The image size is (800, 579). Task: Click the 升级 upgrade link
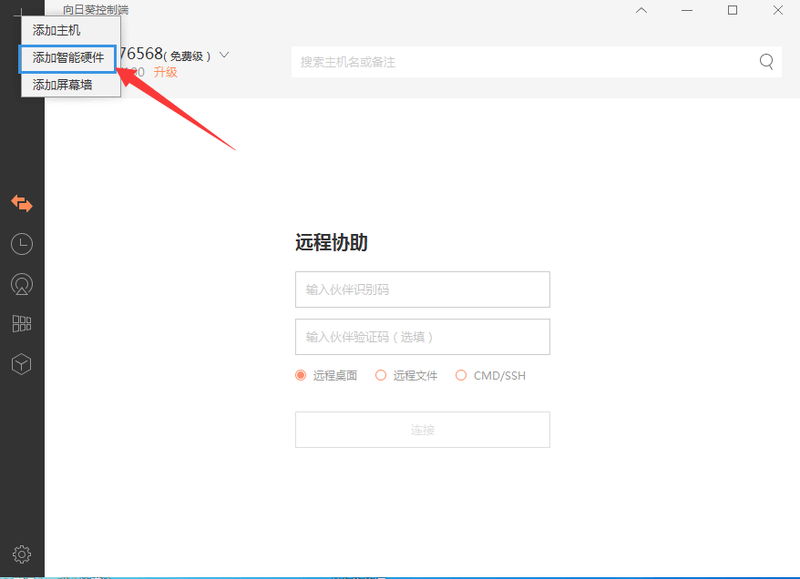pos(165,72)
